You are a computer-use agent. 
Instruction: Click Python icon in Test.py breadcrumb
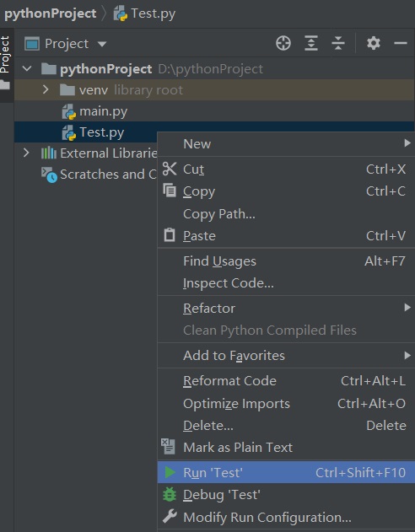tap(120, 13)
